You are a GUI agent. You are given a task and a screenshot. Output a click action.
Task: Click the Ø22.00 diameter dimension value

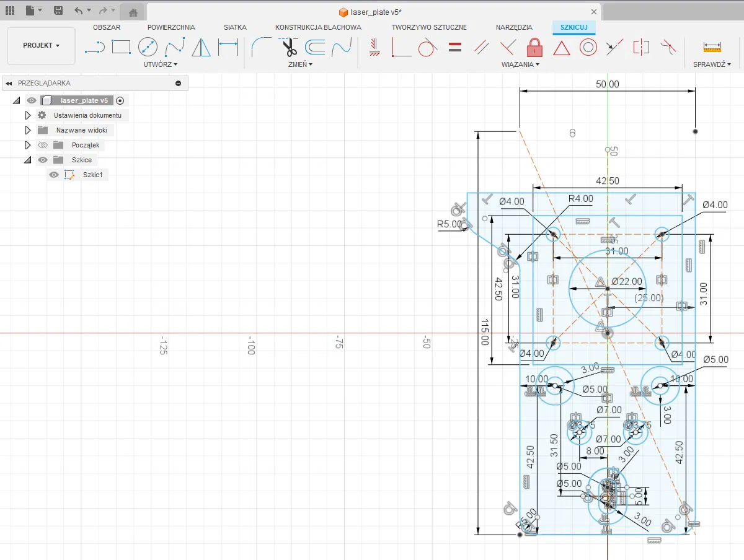click(627, 282)
